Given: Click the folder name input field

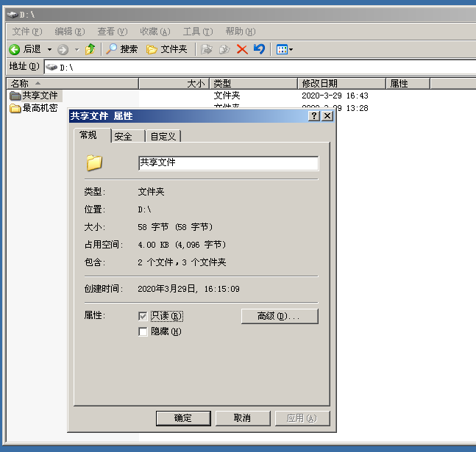Looking at the screenshot, I should click(228, 163).
